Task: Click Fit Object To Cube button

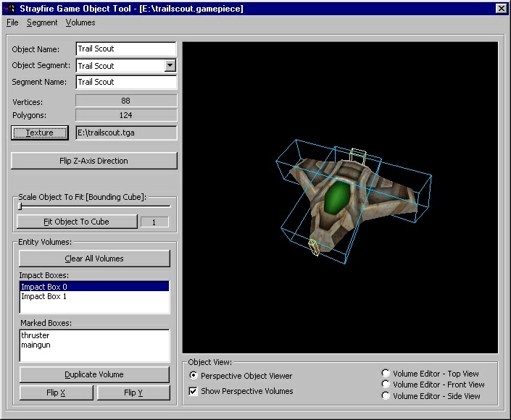Action: (77, 222)
